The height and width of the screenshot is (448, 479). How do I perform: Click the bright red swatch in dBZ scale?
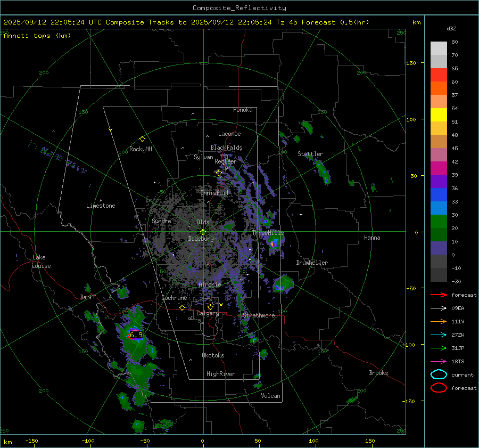coord(439,75)
